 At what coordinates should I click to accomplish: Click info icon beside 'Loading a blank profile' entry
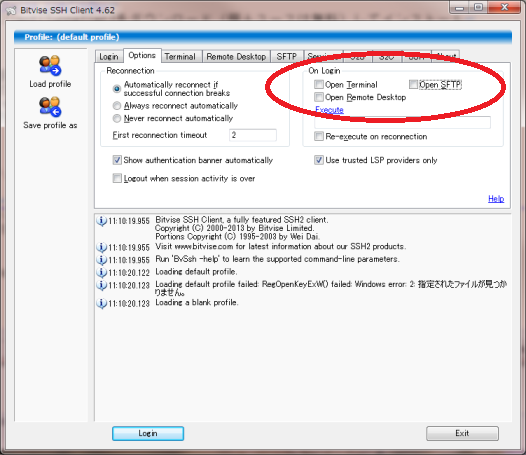[x=101, y=303]
